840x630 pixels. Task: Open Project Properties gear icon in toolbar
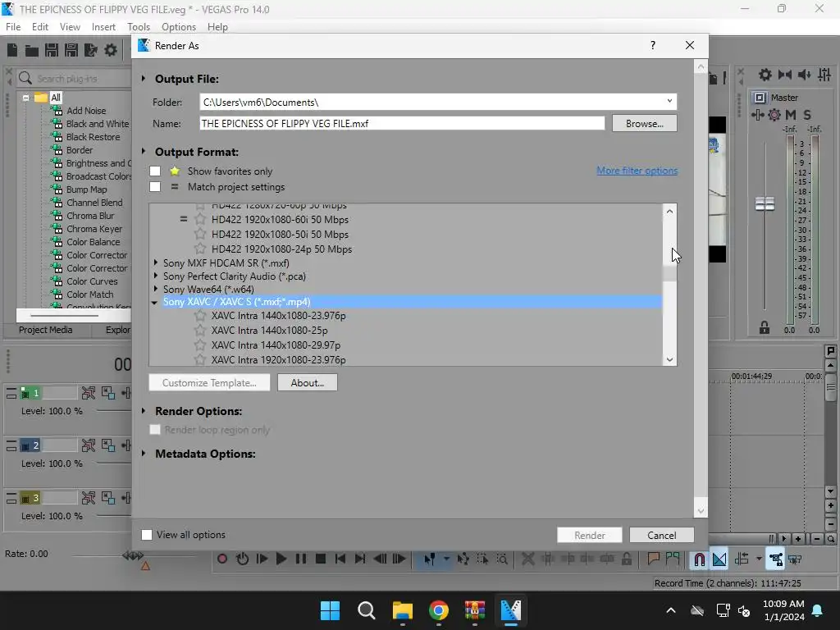point(111,50)
